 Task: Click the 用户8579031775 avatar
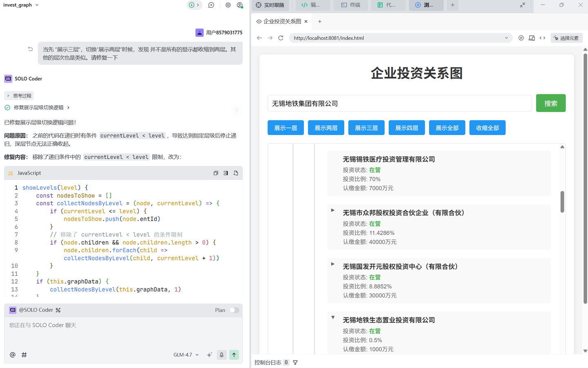click(x=199, y=33)
